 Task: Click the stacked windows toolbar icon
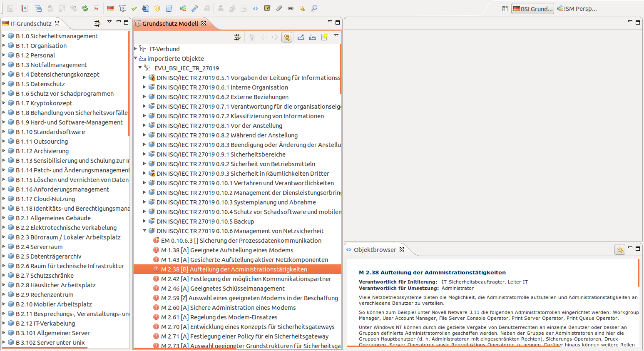pyautogui.click(x=38, y=8)
